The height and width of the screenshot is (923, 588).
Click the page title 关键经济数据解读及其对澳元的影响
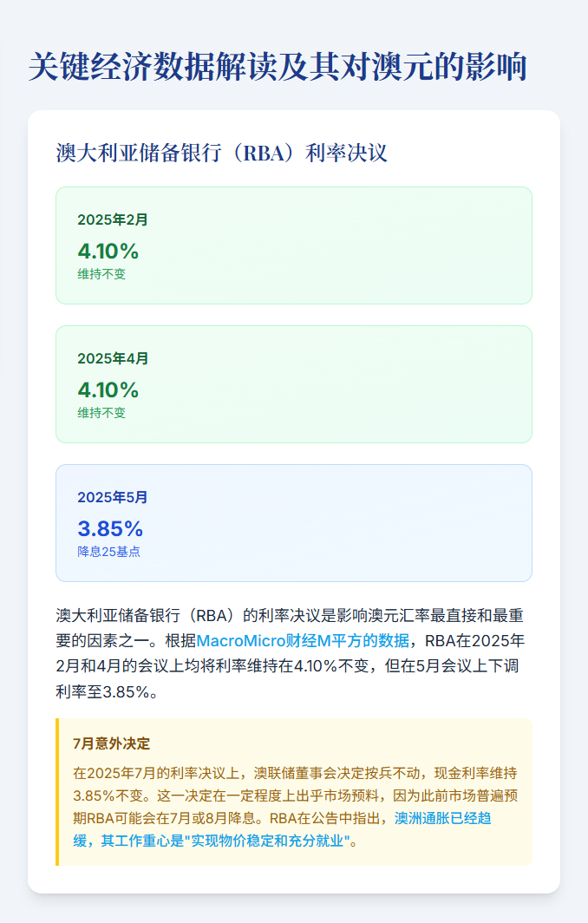pos(278,67)
